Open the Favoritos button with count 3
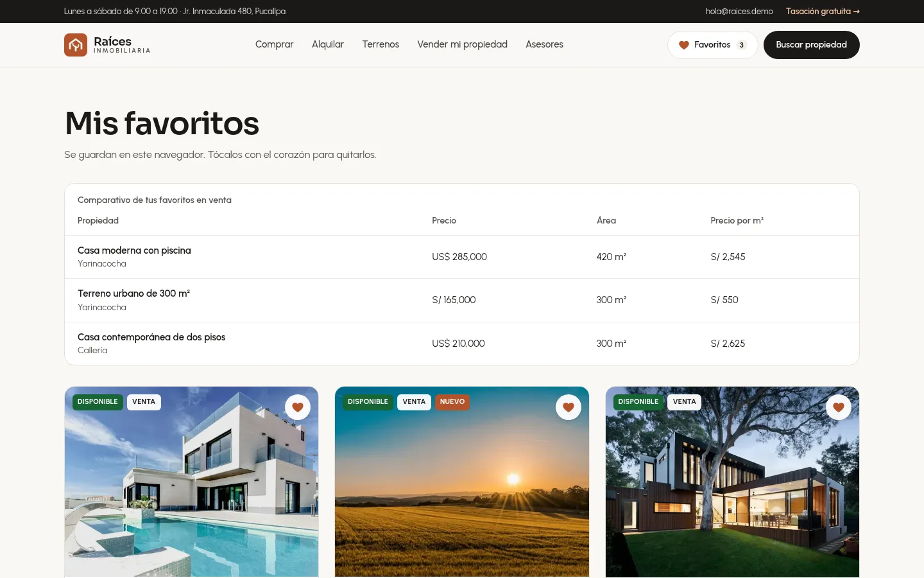The height and width of the screenshot is (578, 924). (x=713, y=45)
